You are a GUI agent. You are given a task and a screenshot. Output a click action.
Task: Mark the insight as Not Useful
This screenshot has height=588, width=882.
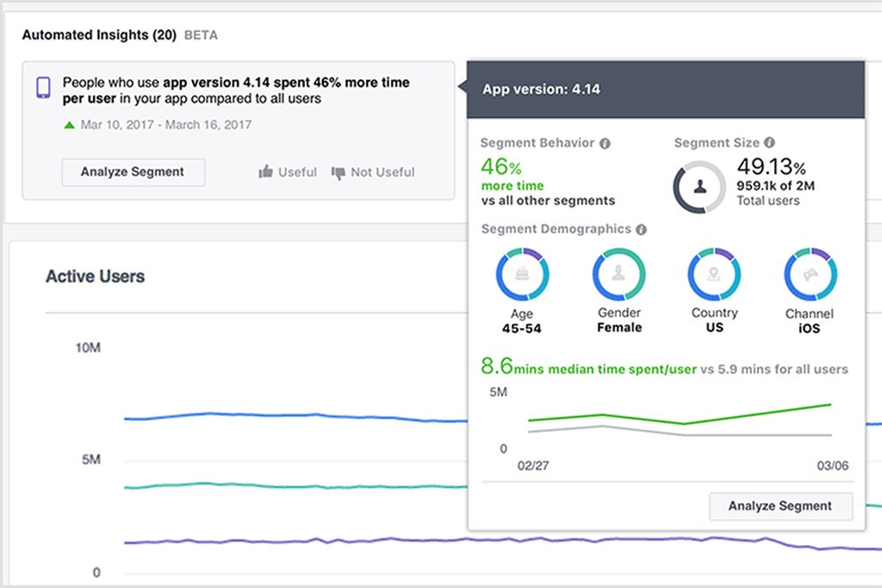tap(374, 172)
